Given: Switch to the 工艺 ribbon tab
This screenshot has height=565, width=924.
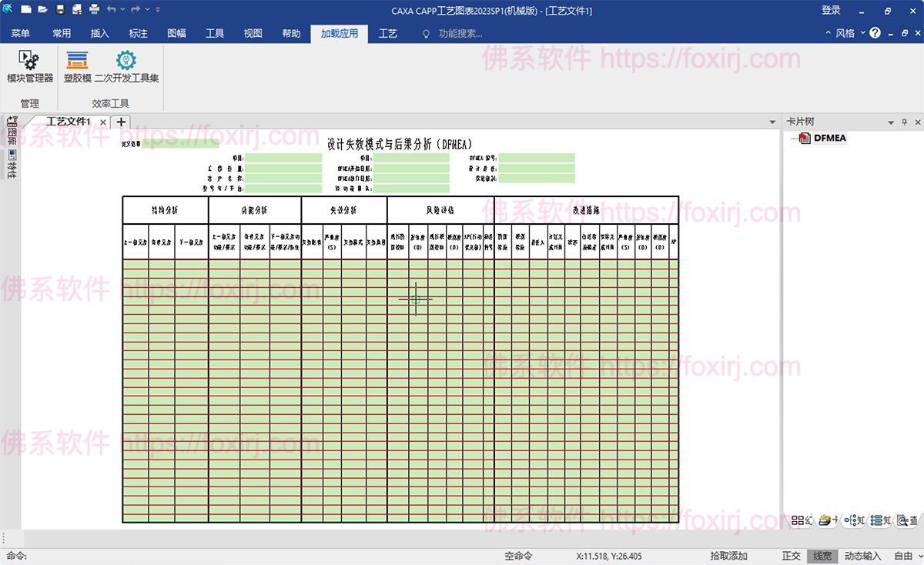Looking at the screenshot, I should pyautogui.click(x=388, y=33).
